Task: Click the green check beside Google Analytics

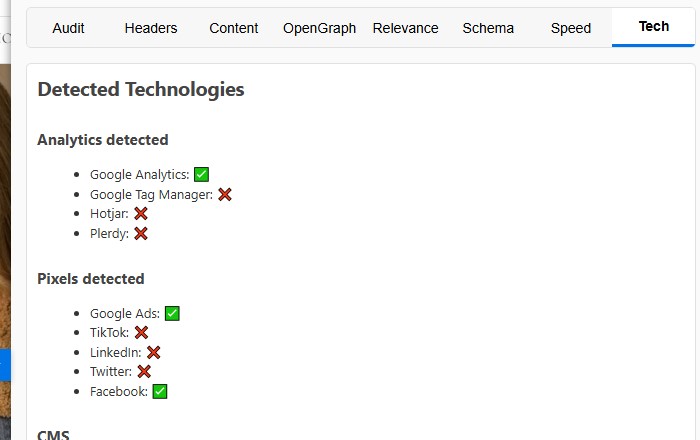Action: (x=202, y=174)
